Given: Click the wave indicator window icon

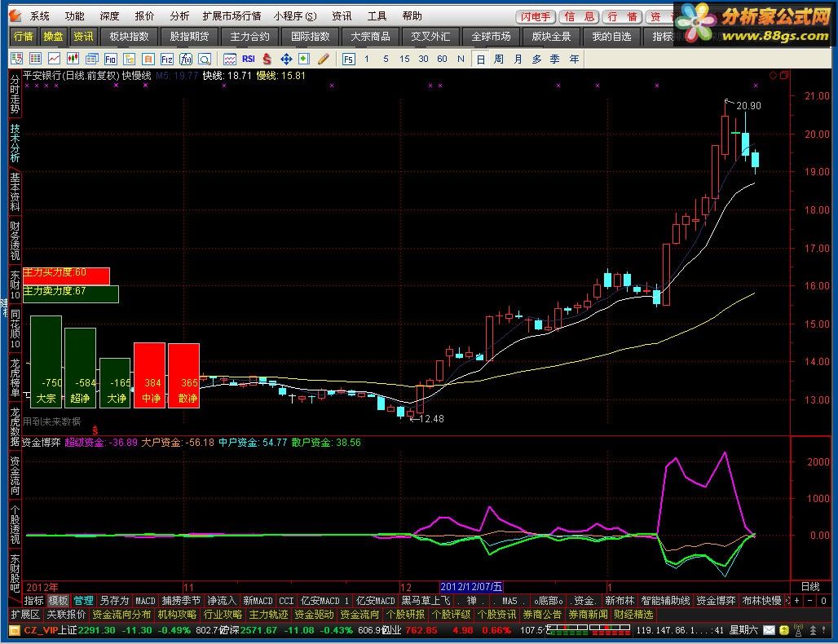Looking at the screenshot, I should click(229, 59).
